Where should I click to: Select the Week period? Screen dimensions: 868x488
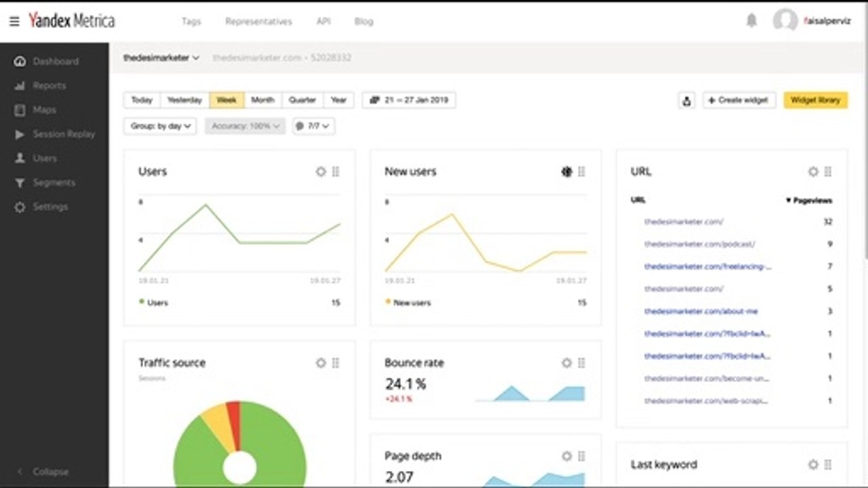pyautogui.click(x=226, y=100)
